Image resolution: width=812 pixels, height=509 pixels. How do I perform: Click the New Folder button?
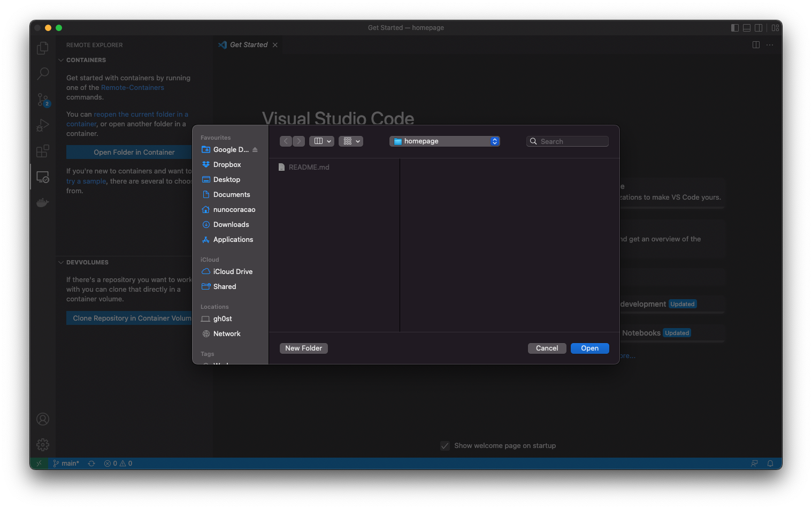(303, 348)
